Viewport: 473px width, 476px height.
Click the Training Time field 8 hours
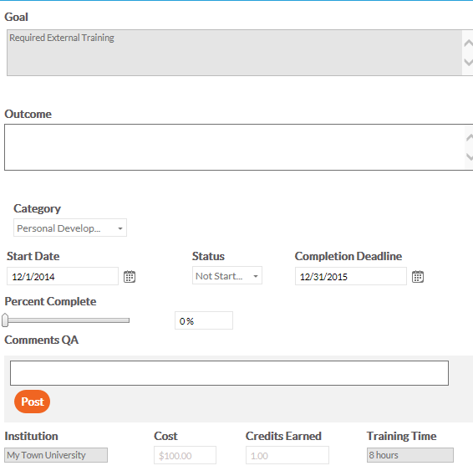click(x=410, y=455)
